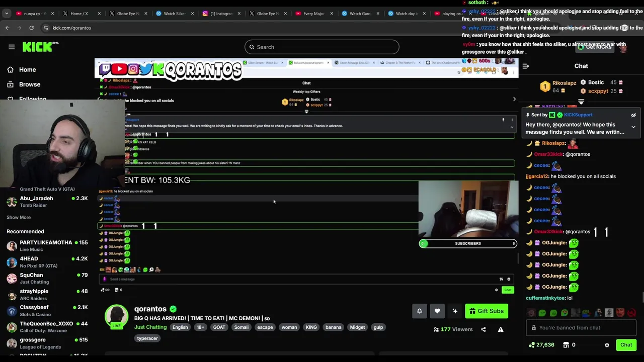The width and height of the screenshot is (644, 362).
Task: Click the streamer webcam overlay
Action: (x=63, y=143)
